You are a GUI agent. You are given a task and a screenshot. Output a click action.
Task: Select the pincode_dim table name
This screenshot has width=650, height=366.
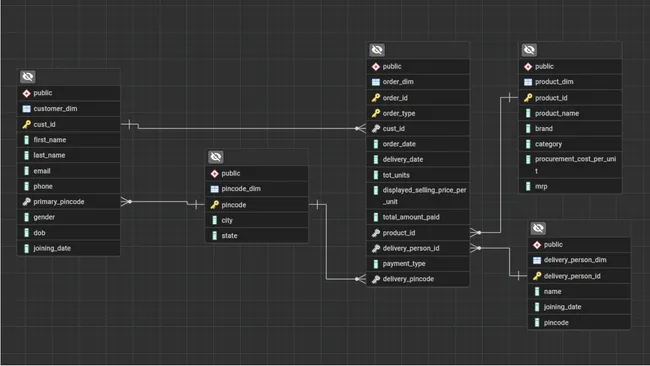pos(241,189)
